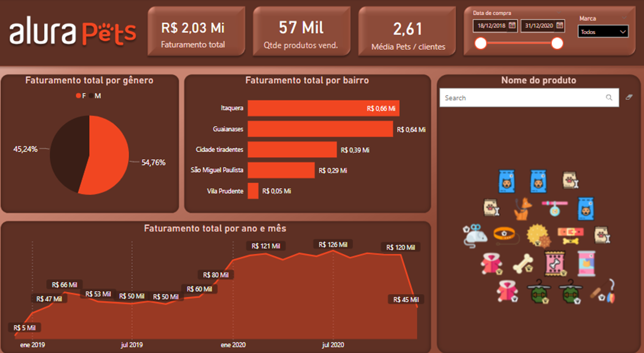
Task: Click the magnifier icon in search box
Action: click(x=609, y=98)
